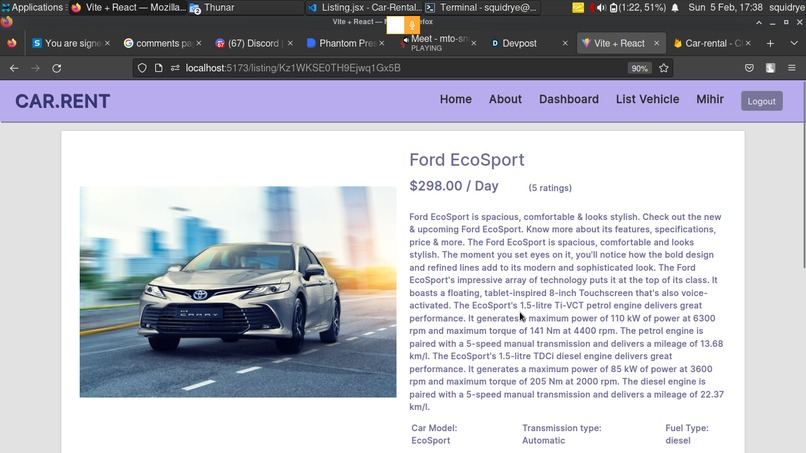Click the Firefox view icon left of tabs

click(x=11, y=43)
